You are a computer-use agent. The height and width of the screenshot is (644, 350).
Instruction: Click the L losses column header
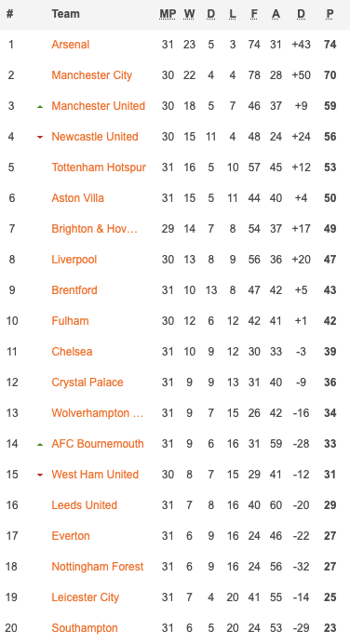pos(233,14)
